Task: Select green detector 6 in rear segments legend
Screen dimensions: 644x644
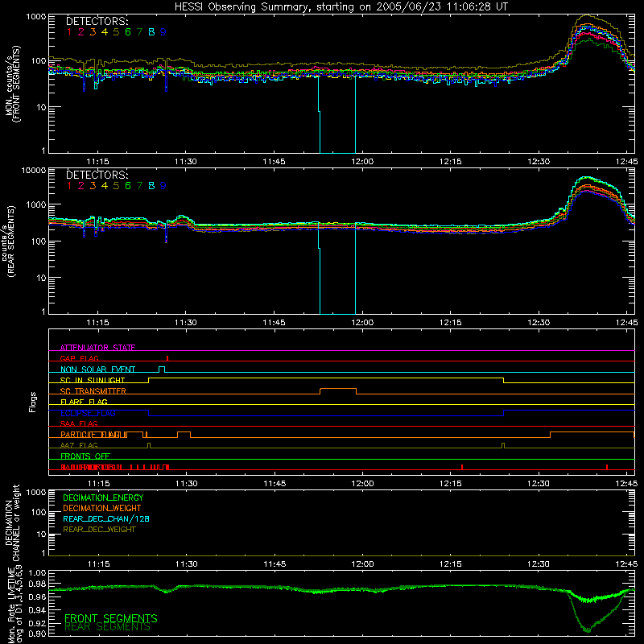Action: (x=128, y=186)
